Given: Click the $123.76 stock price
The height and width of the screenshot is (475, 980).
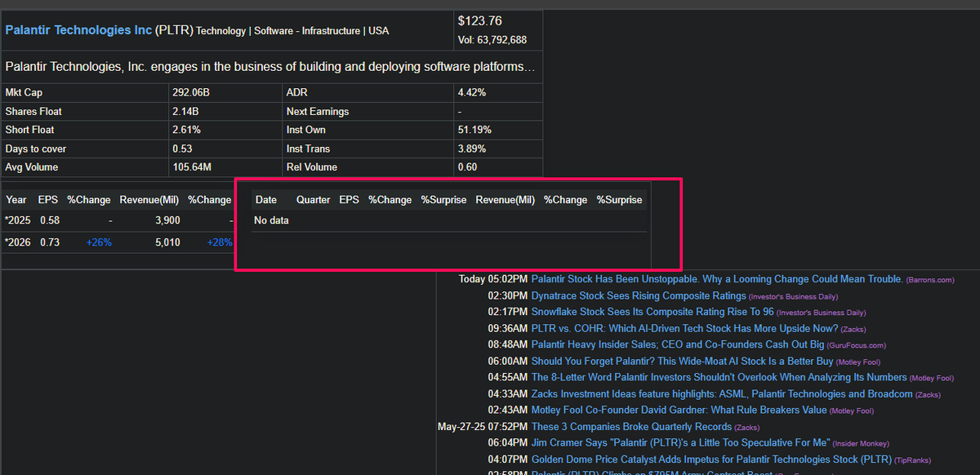Looking at the screenshot, I should click(x=480, y=21).
